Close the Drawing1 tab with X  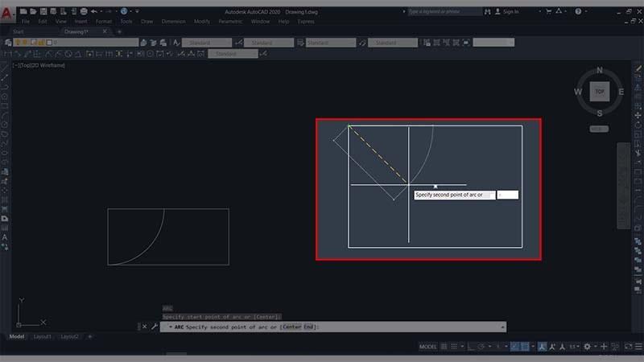tap(105, 31)
